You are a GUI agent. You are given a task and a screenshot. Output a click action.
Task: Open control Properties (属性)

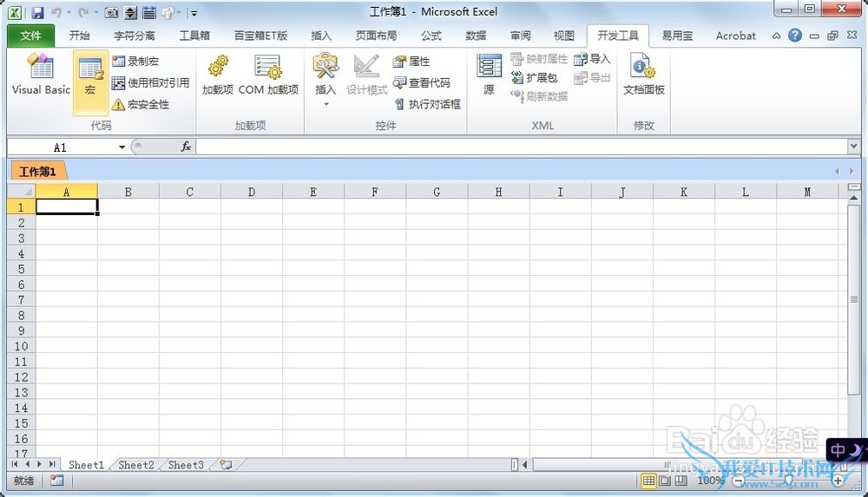tap(411, 62)
